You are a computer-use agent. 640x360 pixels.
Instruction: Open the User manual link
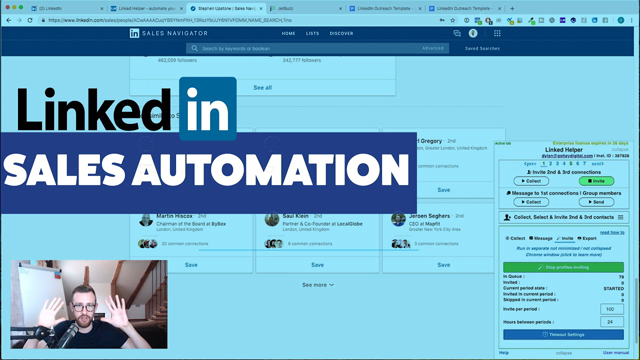pos(616,353)
